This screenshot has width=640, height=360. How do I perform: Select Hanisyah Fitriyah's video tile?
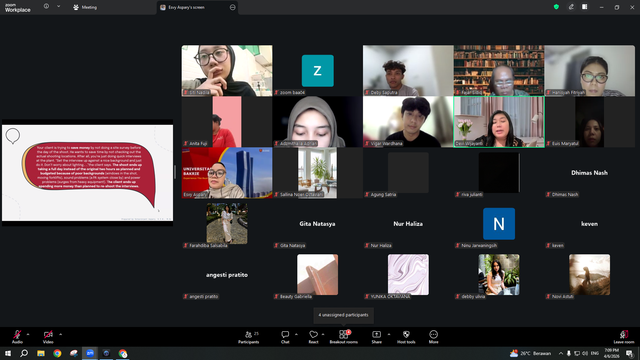589,71
